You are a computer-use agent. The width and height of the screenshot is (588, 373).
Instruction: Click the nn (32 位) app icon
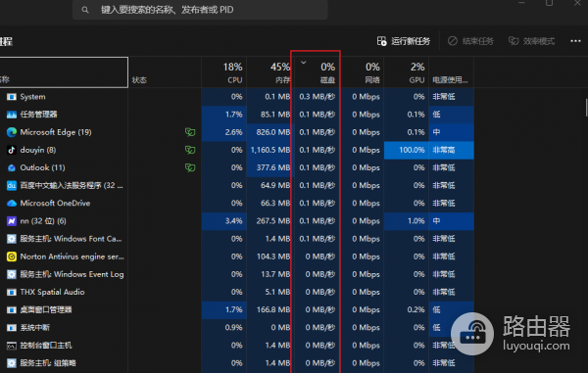coord(12,221)
